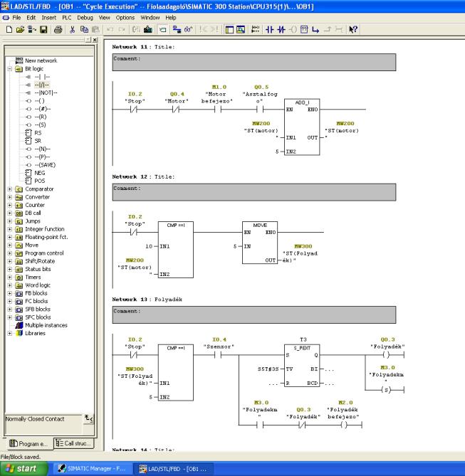
Task: Click the Open folder toolbar icon
Action: [21, 29]
